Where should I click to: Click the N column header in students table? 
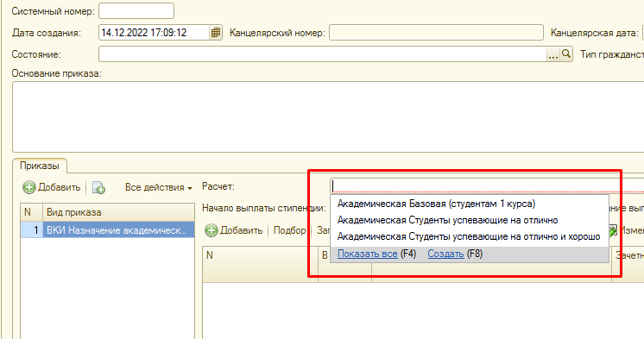(x=261, y=264)
